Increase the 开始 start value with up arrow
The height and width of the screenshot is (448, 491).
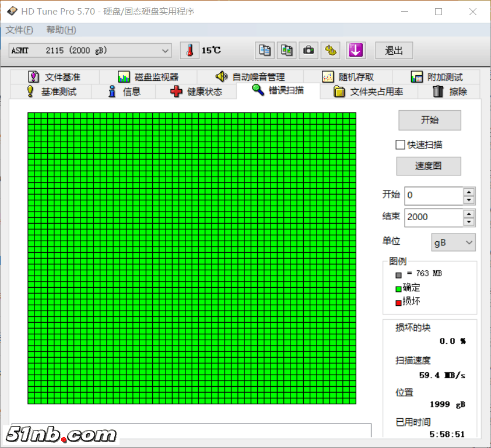pyautogui.click(x=469, y=192)
